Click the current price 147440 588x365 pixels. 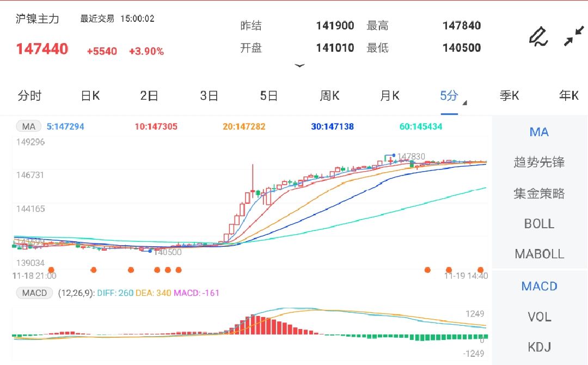(x=42, y=49)
